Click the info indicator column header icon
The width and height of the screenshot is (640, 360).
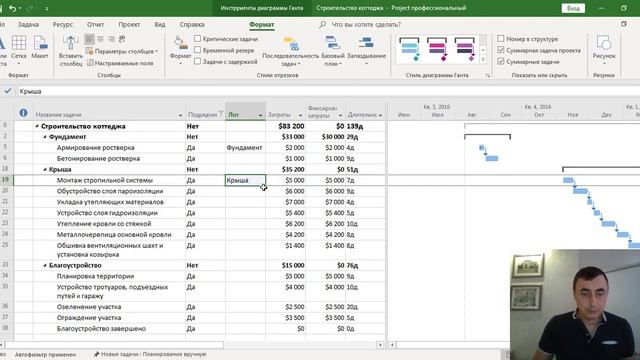pos(23,113)
